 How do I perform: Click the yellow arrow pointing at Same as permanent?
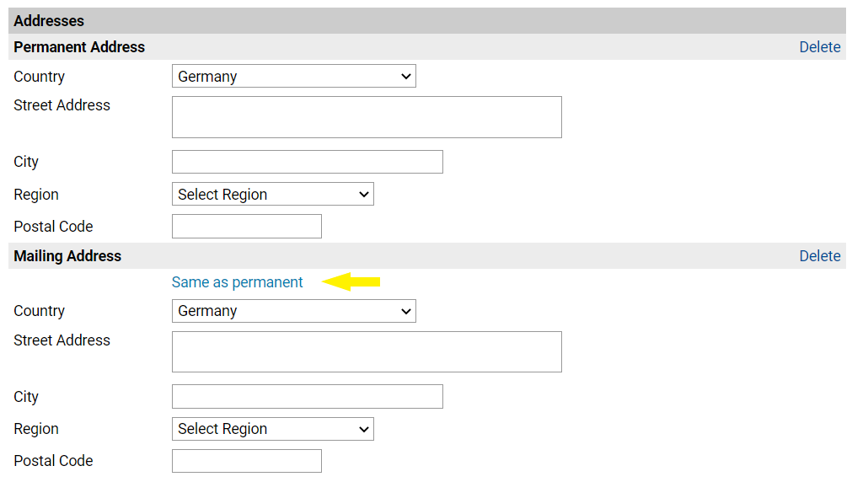351,281
